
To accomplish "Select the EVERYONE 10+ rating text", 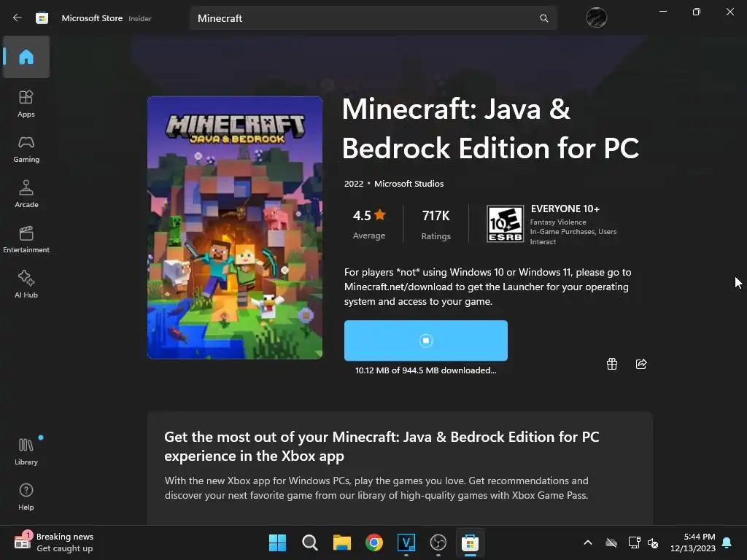I will coord(565,209).
